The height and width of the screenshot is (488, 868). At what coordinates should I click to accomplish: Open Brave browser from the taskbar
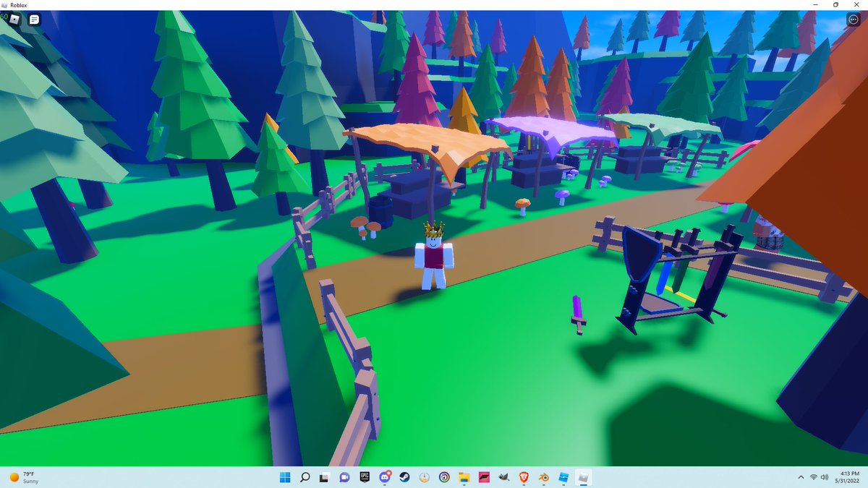524,477
